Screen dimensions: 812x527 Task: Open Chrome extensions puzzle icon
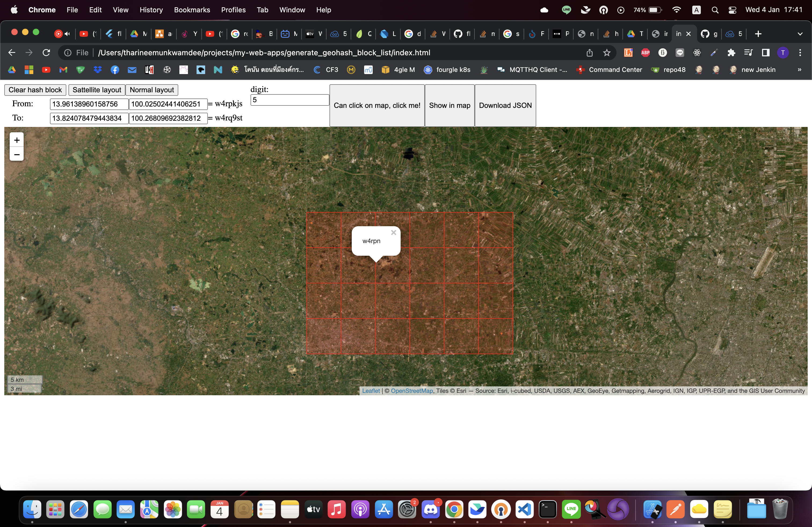click(731, 53)
